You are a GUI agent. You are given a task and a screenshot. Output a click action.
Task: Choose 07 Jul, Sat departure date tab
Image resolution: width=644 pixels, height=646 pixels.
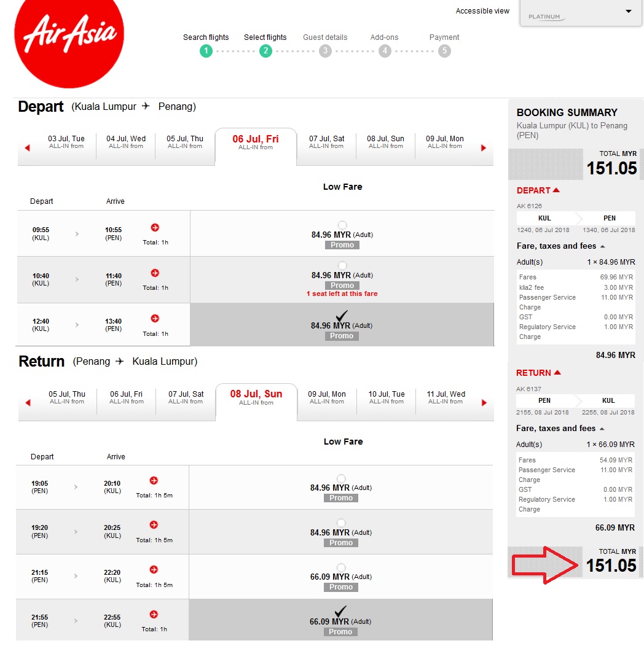326,142
